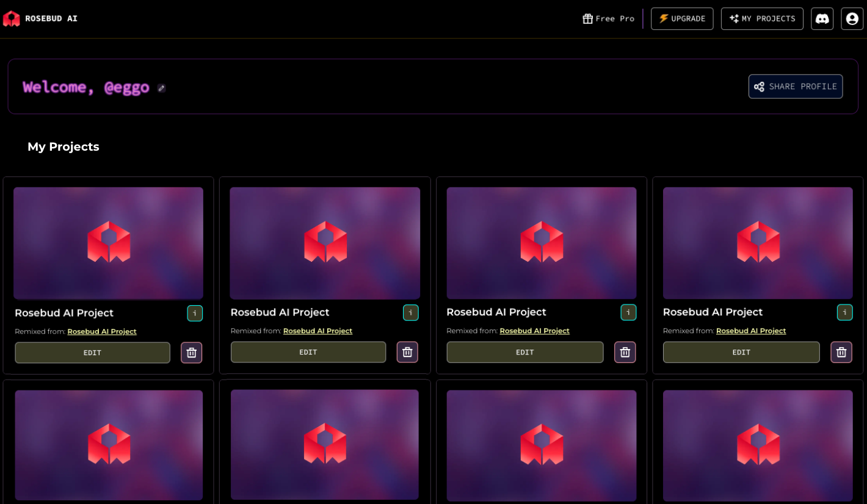Open the remixed-from link on fourth card
This screenshot has height=504, width=867.
751,331
